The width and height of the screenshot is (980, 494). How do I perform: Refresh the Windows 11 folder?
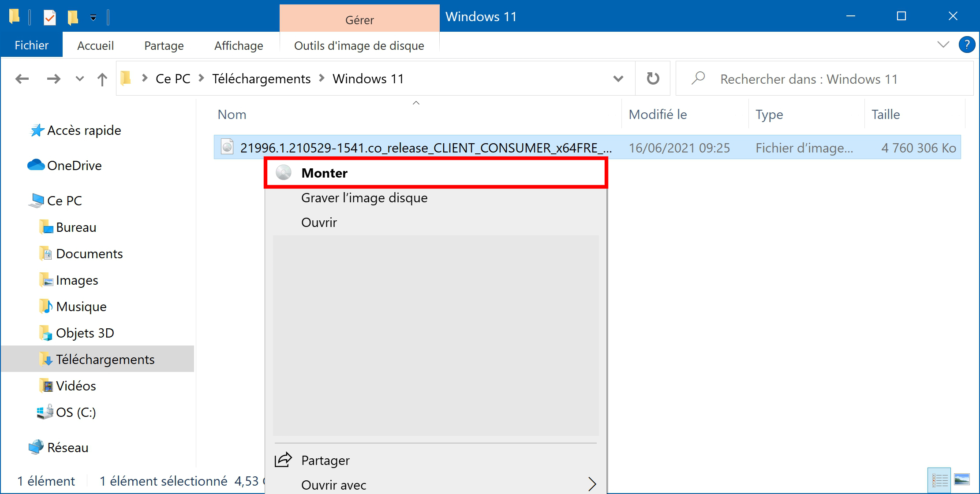pos(653,78)
